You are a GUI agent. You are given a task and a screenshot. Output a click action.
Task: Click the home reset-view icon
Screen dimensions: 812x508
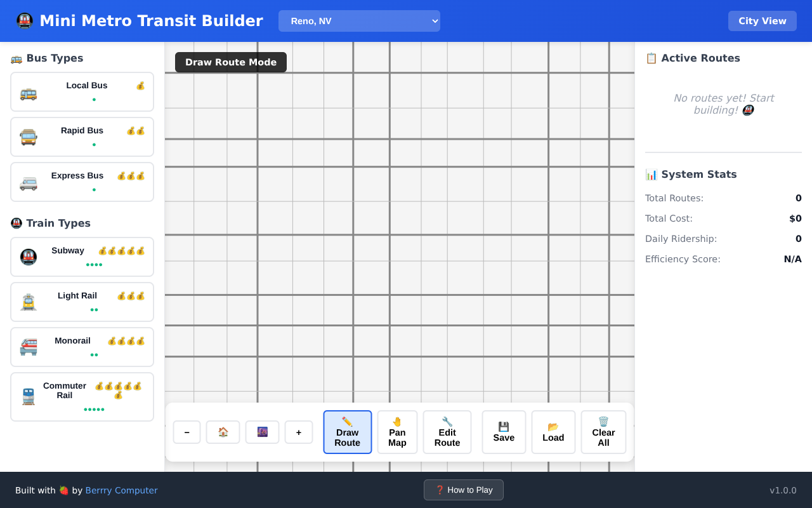(223, 432)
